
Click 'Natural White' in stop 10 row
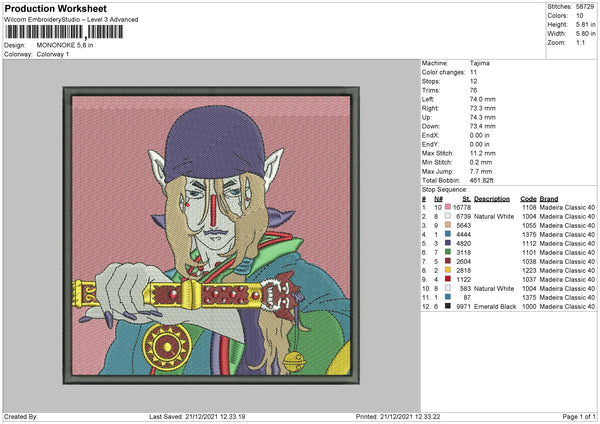[494, 288]
